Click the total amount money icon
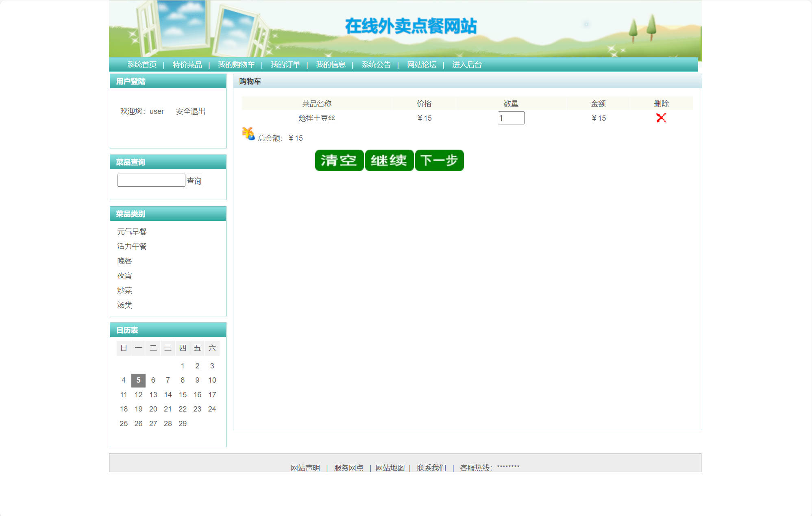Image resolution: width=812 pixels, height=516 pixels. [248, 133]
